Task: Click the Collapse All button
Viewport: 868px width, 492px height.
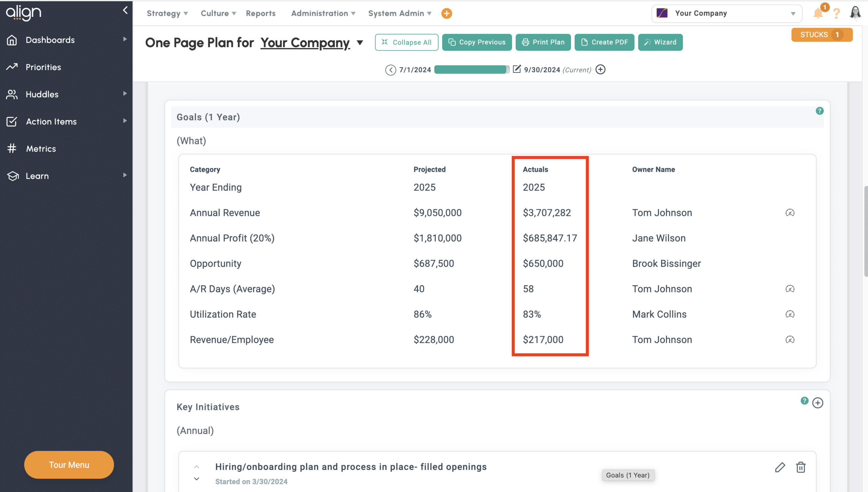Action: (406, 42)
